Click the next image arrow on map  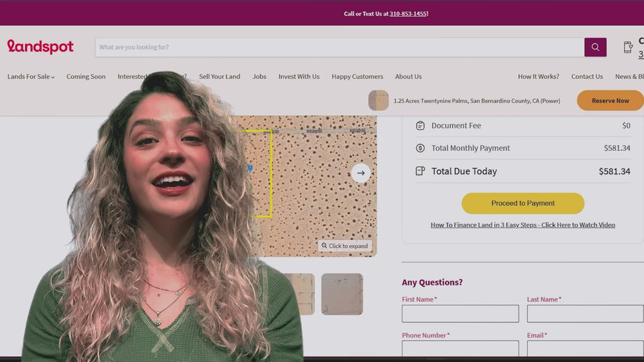pos(360,173)
